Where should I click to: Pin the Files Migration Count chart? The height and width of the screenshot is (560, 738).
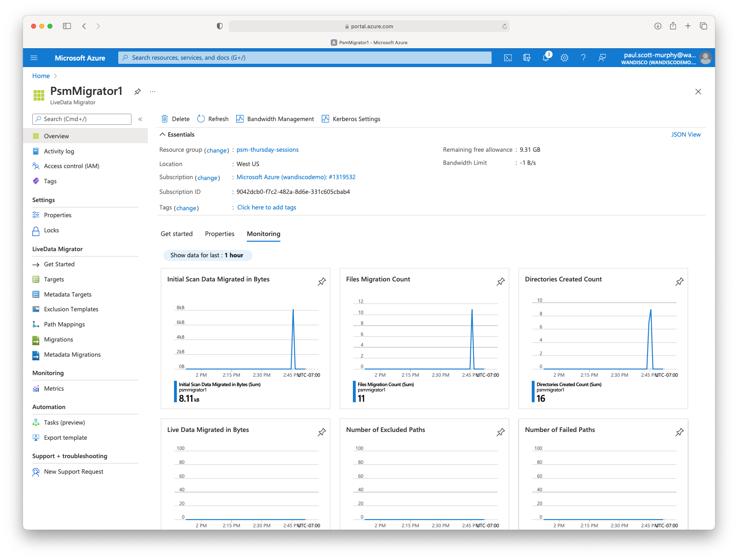500,281
